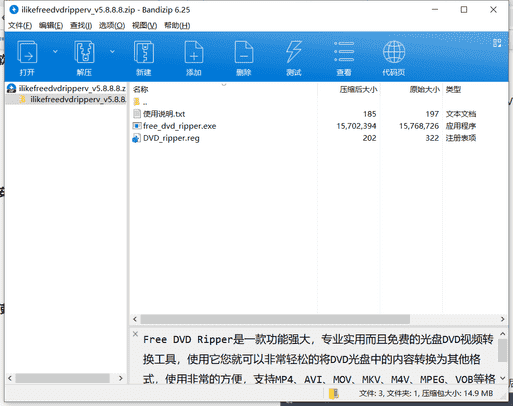Click the exe icon of free_dvd_ripper.exe
The image size is (513, 406).
pyautogui.click(x=137, y=126)
